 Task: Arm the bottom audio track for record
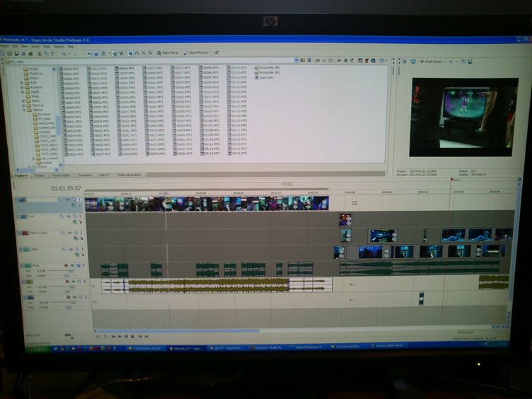click(69, 297)
